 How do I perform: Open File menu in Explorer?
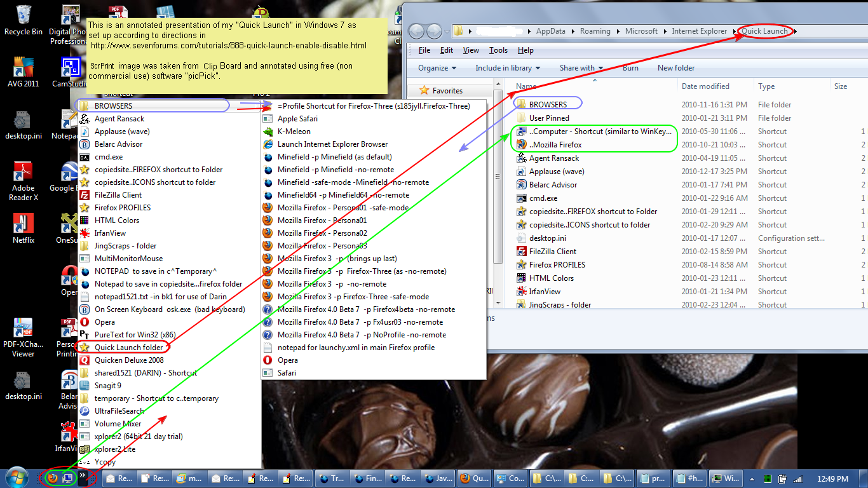(x=424, y=50)
